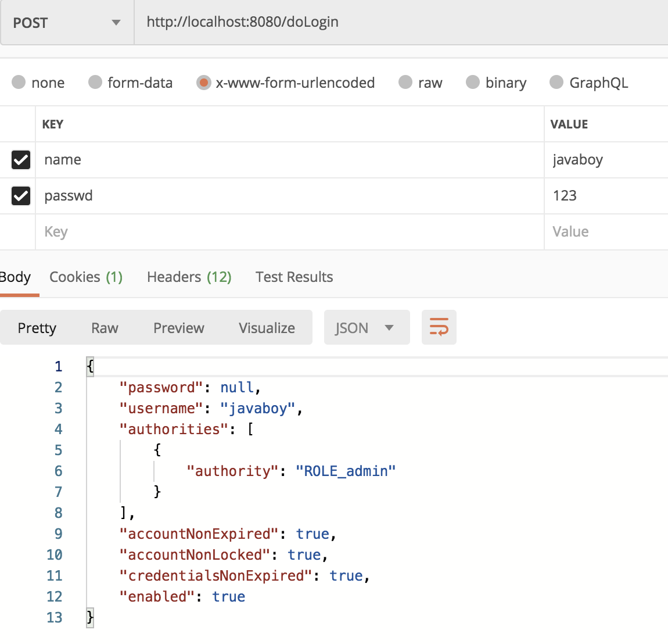668x644 pixels.
Task: Choose the x-www-form-urlencoded option
Action: (x=203, y=83)
